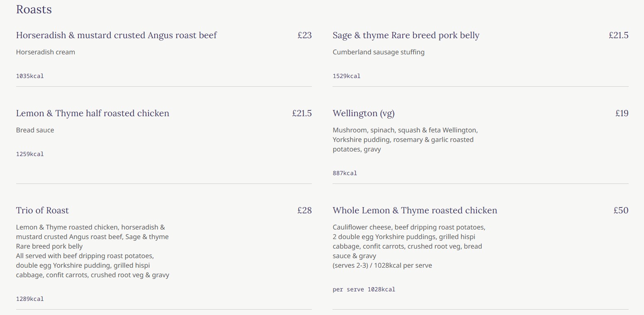The height and width of the screenshot is (315, 644).
Task: Open the Wellington (vg) menu item
Action: point(364,113)
